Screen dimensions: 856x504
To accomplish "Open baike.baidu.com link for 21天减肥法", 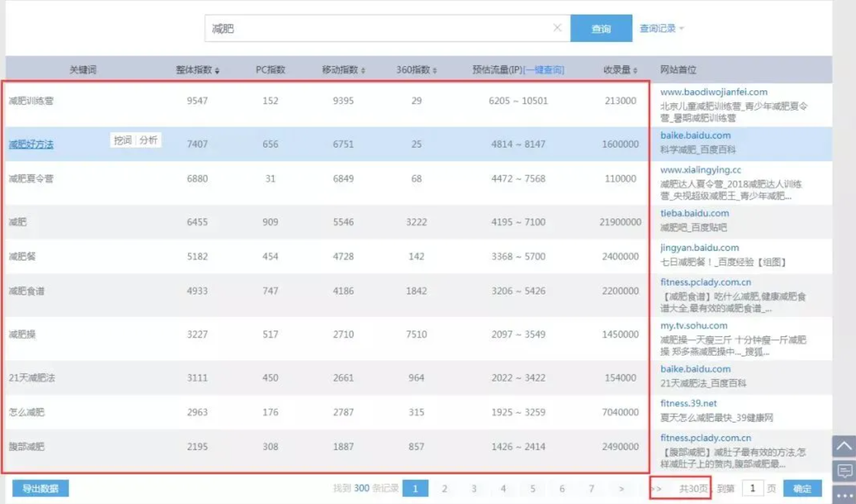I will tap(695, 369).
